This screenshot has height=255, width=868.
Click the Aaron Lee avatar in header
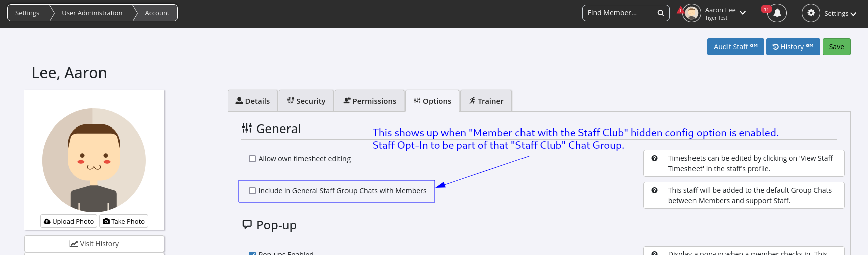692,13
